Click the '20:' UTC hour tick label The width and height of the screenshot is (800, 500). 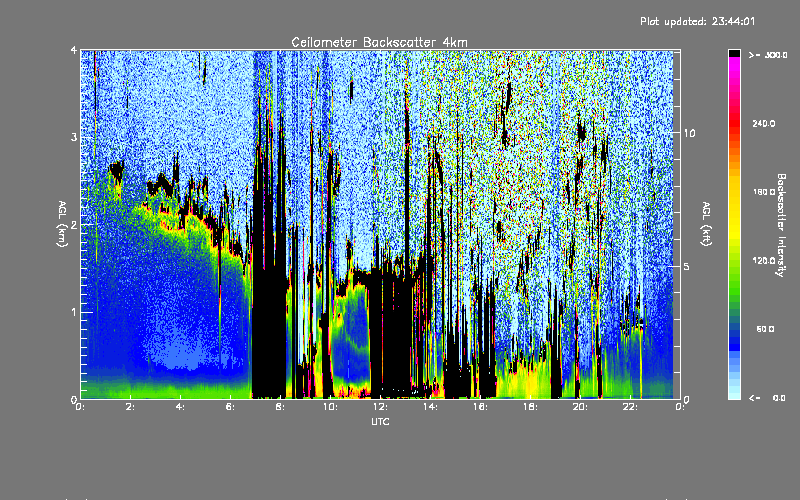coord(580,407)
